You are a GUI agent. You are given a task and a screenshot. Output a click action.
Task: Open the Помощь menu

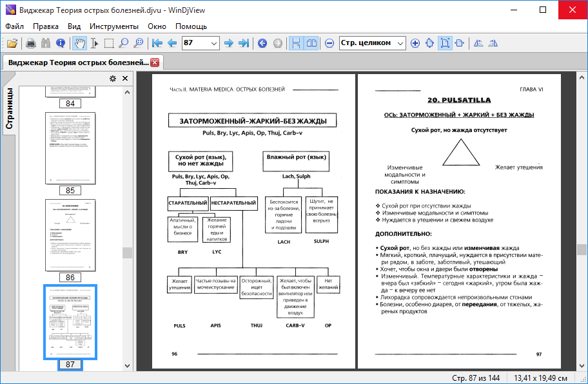coord(191,26)
